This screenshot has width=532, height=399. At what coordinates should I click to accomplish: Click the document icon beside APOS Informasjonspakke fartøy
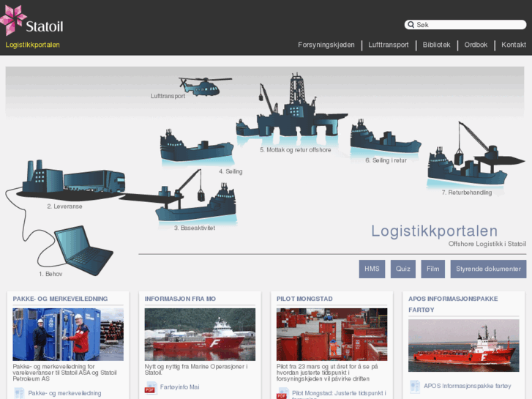click(x=415, y=387)
